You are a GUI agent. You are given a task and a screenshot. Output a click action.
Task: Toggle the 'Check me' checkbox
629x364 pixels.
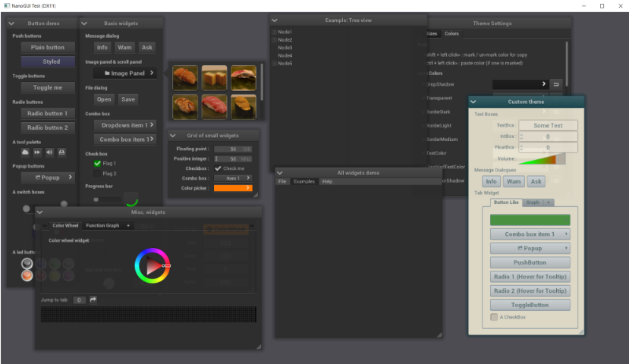[x=219, y=168]
